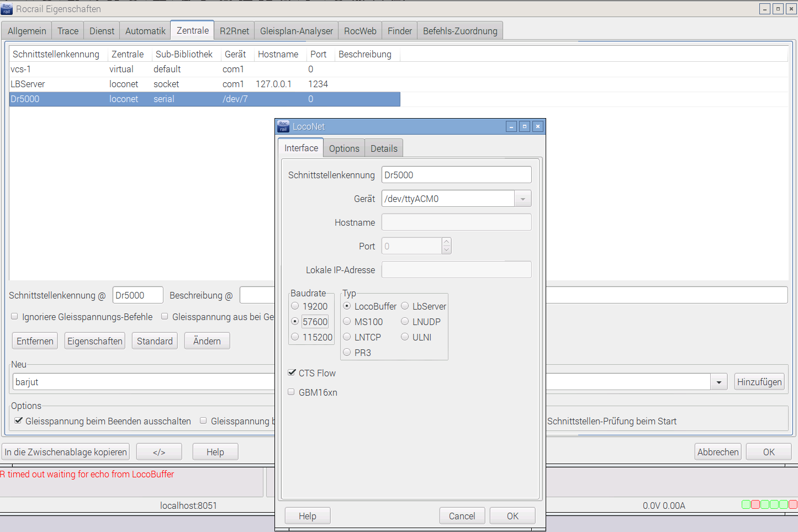This screenshot has width=798, height=532.
Task: Click Abbrechen in Rocrail Eigenschaften
Action: (x=718, y=452)
